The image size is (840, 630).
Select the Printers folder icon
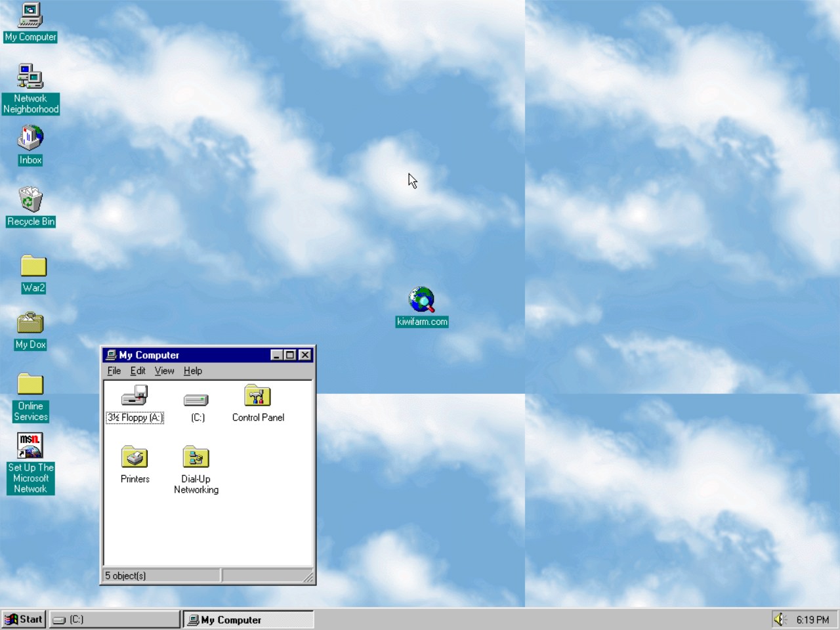[x=135, y=458]
